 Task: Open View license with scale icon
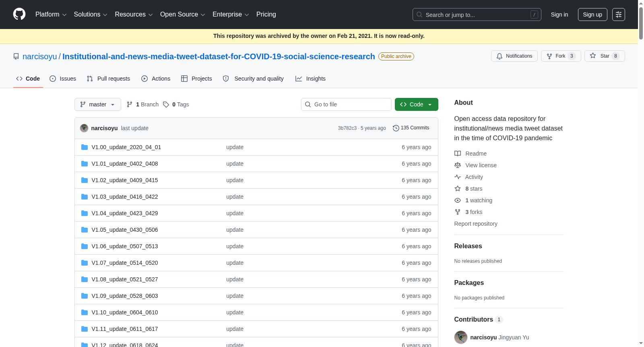tap(475, 165)
